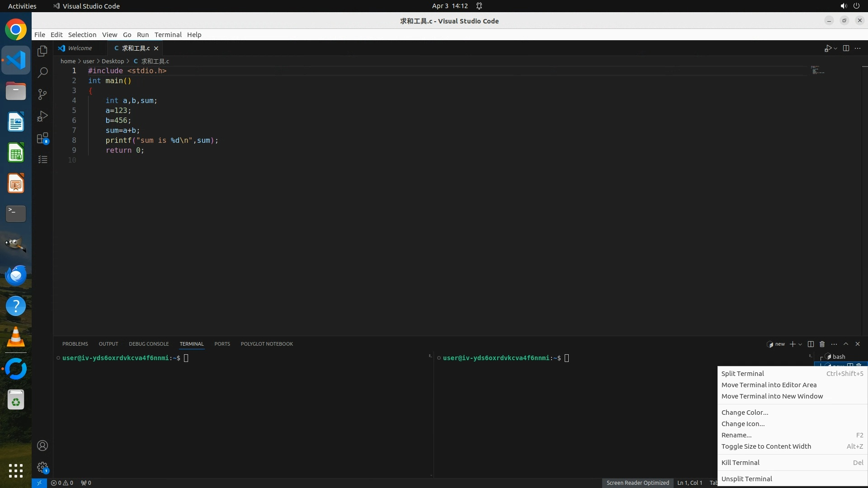Expand the launch profile dropdown next to plus
The height and width of the screenshot is (488, 868).
coord(800,344)
